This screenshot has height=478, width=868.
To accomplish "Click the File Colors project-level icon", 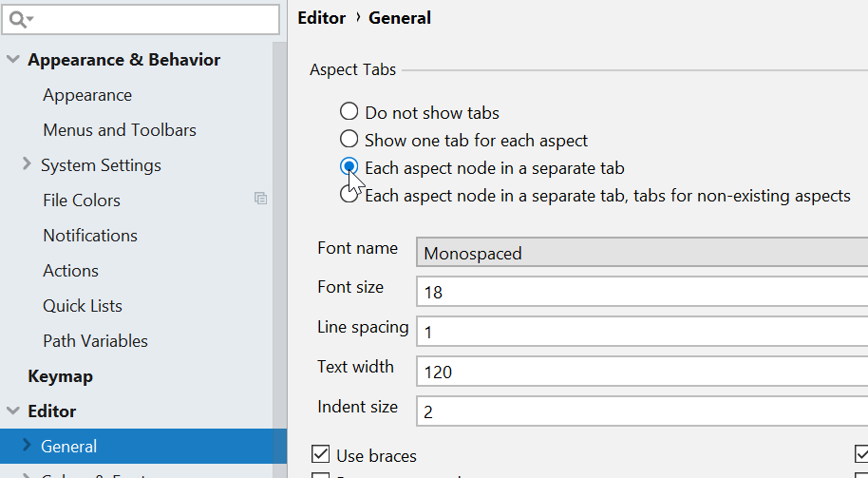I will point(260,199).
